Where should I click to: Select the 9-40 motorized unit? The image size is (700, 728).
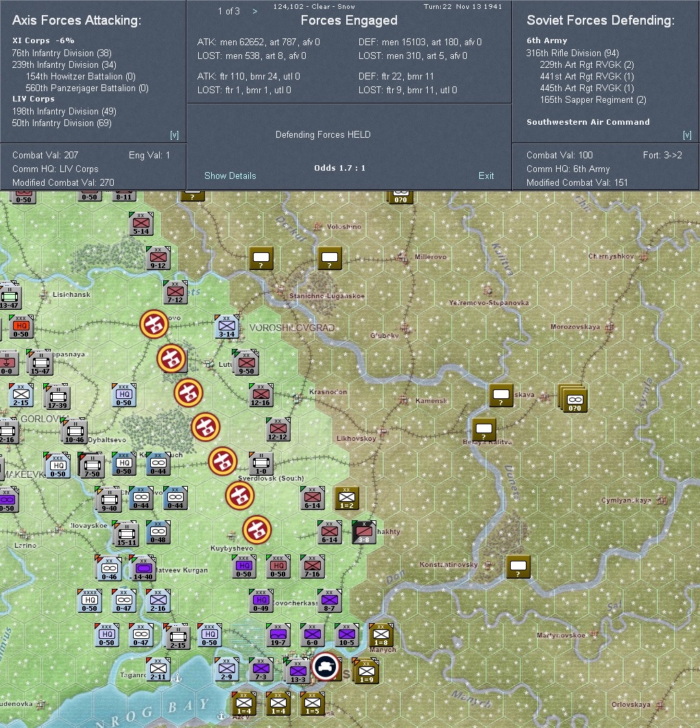pos(109,500)
